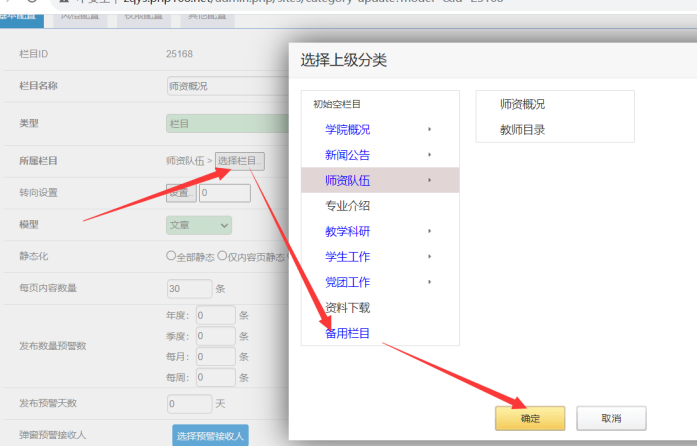Select 教师目录 in the subcategory panel
This screenshot has width=698, height=446.
(522, 130)
